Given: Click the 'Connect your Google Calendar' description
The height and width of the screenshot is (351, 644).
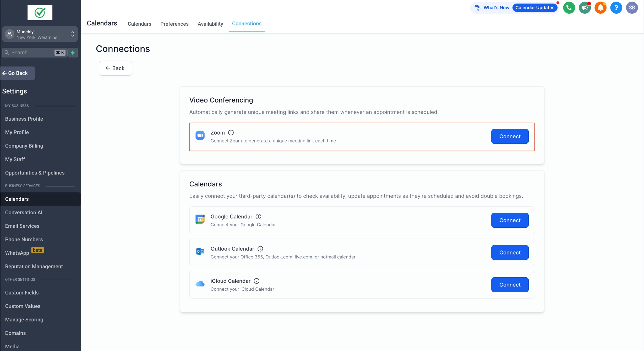Looking at the screenshot, I should point(243,225).
